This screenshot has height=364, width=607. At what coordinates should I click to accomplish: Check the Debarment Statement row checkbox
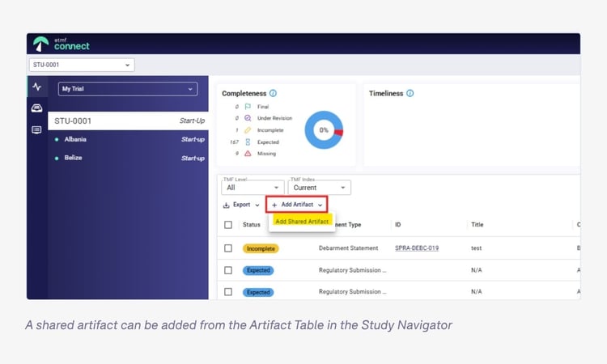pos(228,248)
